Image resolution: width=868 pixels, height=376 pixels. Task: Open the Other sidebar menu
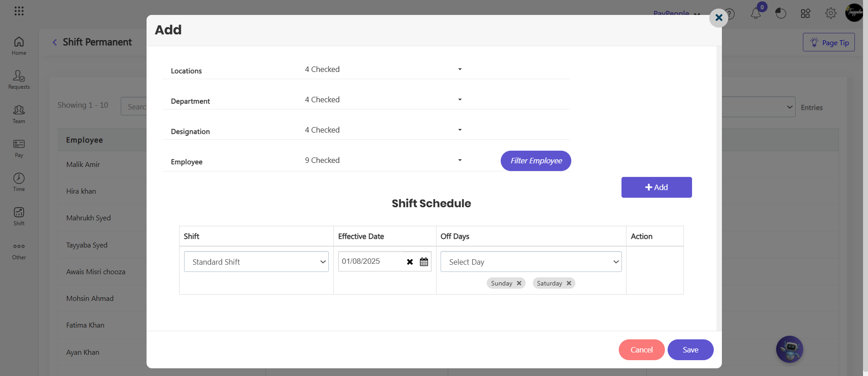pyautogui.click(x=19, y=251)
